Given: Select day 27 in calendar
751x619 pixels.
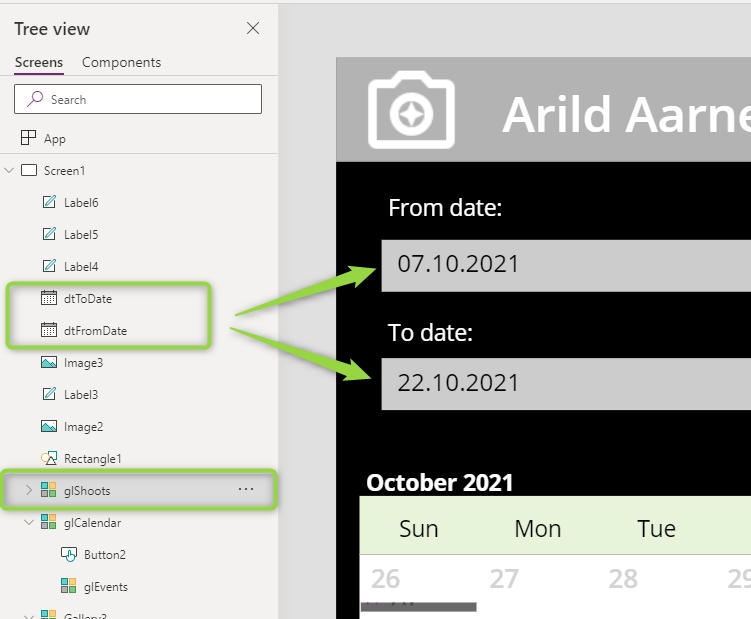Looking at the screenshot, I should coord(504,579).
